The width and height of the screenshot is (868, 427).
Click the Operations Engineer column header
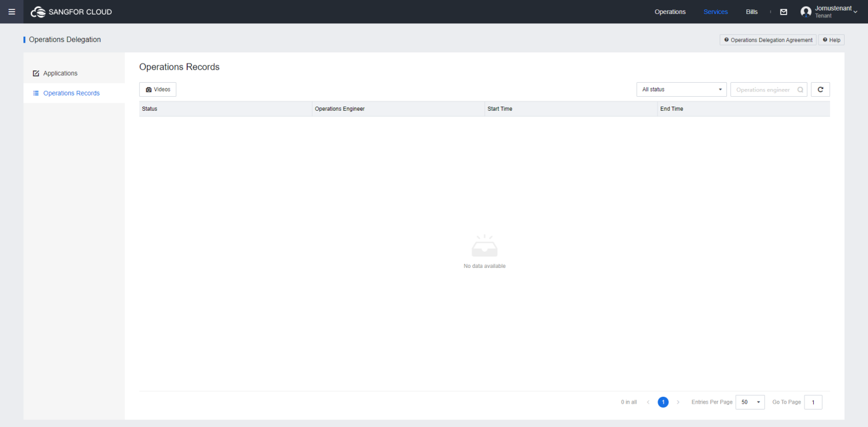pyautogui.click(x=398, y=109)
